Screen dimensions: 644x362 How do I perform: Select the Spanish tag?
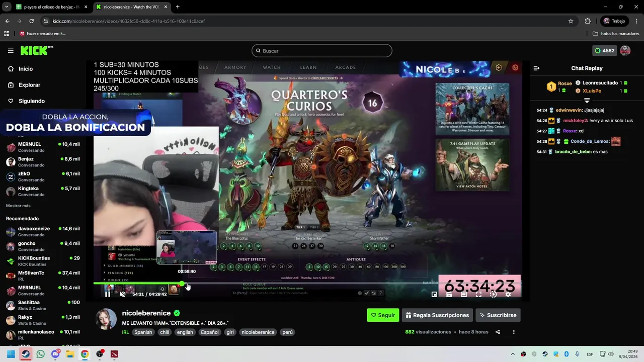tap(143, 332)
